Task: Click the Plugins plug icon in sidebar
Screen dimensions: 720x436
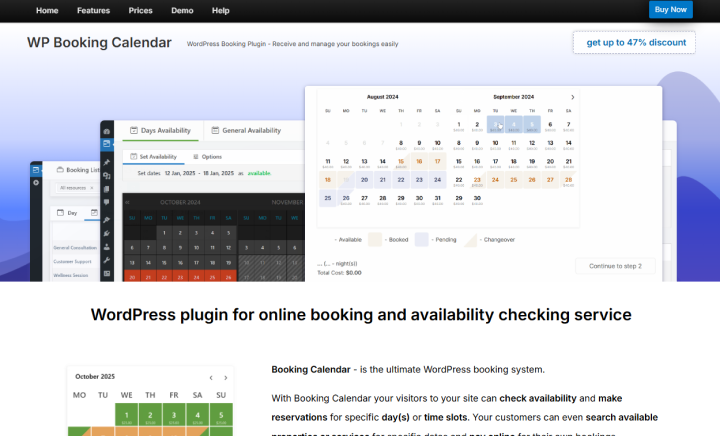Action: click(107, 233)
